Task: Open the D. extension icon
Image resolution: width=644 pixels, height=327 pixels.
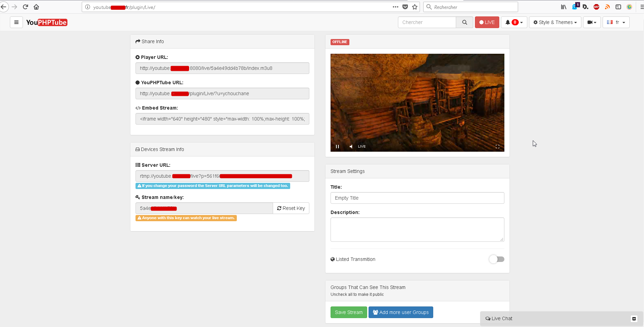Action: pyautogui.click(x=585, y=7)
